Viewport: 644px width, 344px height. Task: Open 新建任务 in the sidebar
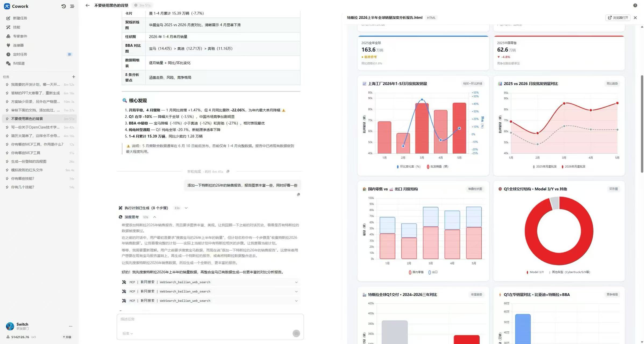tap(39, 18)
